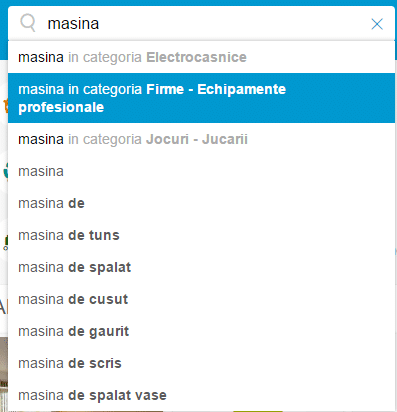The width and height of the screenshot is (397, 412).
Task: Click the magnifying glass search icon
Action: [28, 23]
